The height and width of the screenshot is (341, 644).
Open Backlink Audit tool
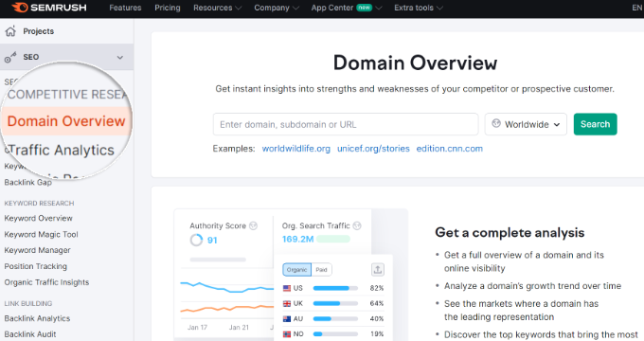pyautogui.click(x=30, y=334)
